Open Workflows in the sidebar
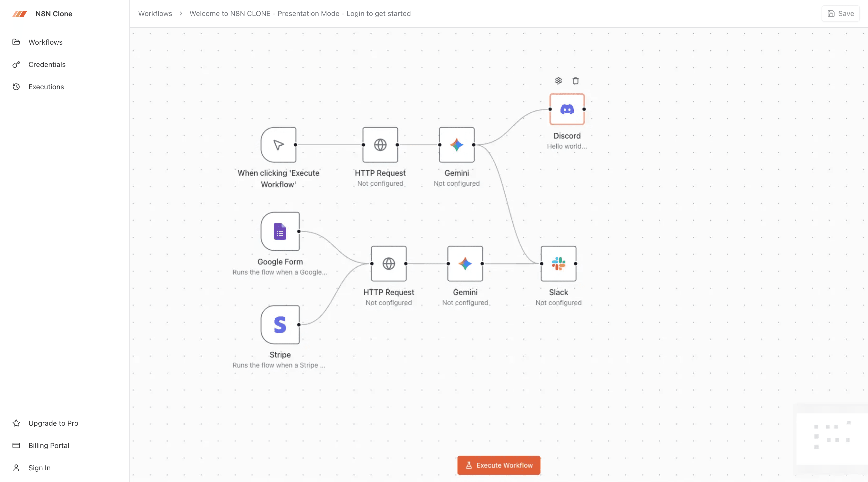The image size is (868, 482). point(45,42)
